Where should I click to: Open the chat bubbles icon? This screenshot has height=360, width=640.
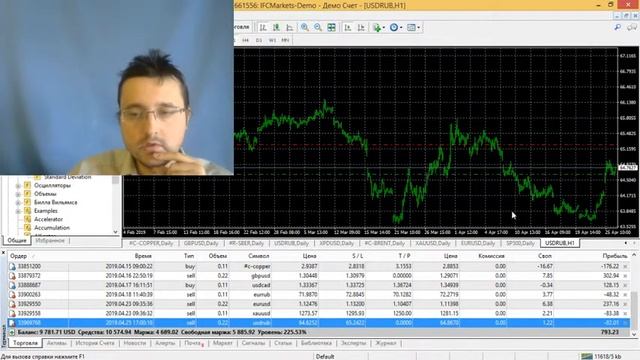[x=632, y=27]
